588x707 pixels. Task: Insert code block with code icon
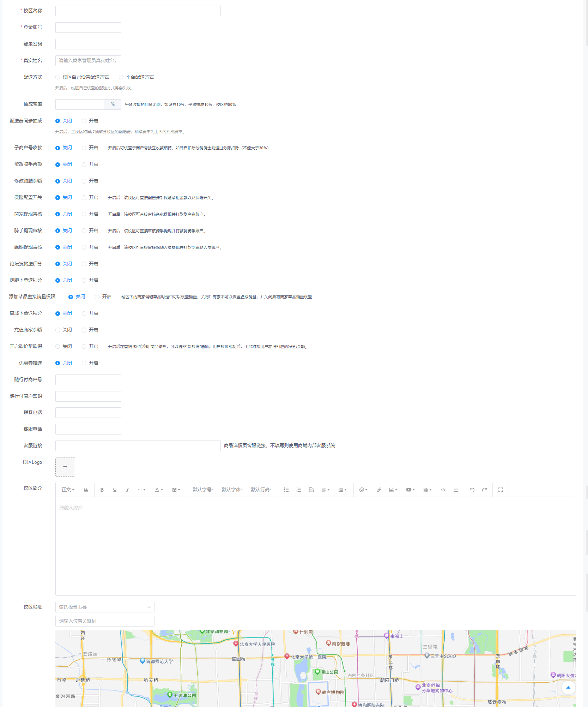[x=443, y=490]
